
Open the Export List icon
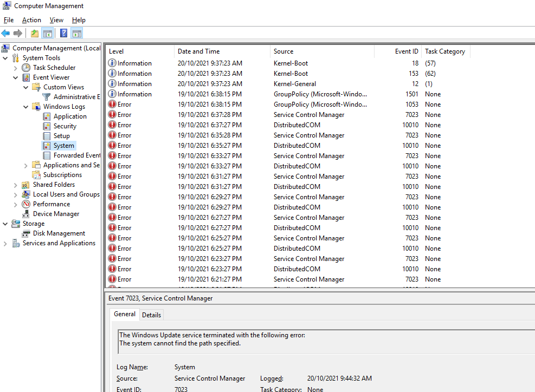35,32
